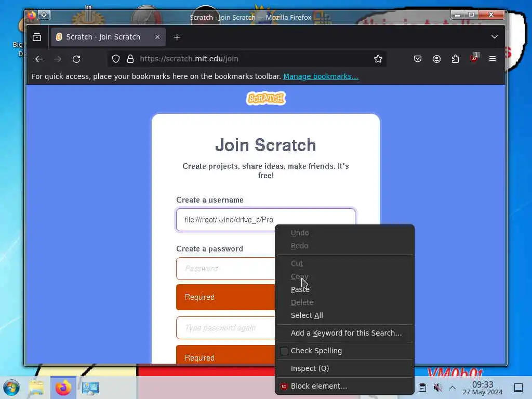Choose Block element... from the context menu
This screenshot has height=399, width=532.
[x=344, y=386]
